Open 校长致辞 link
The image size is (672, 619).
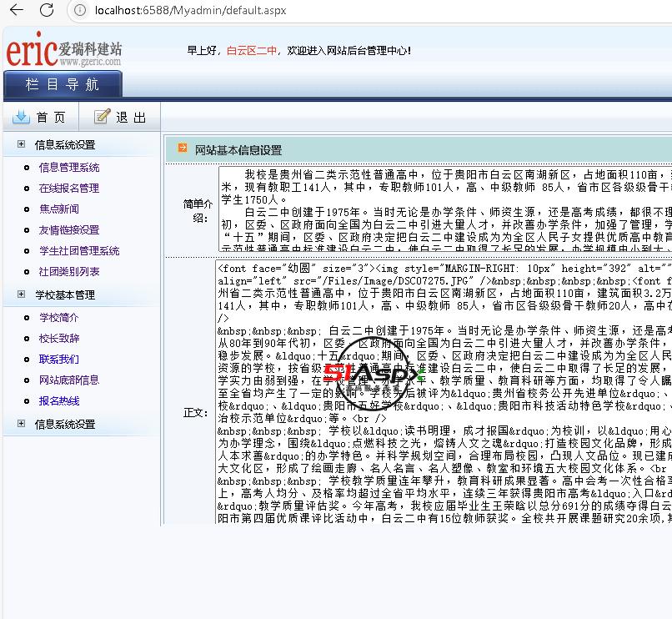[59, 338]
